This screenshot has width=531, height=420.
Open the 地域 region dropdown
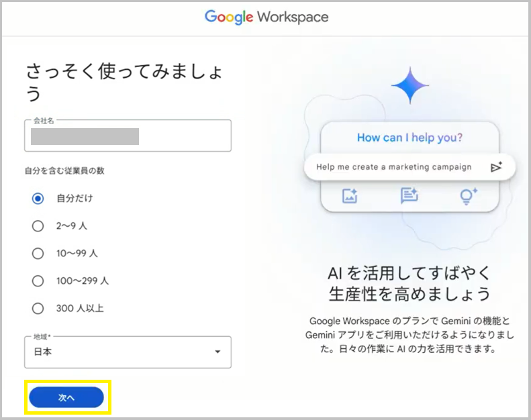pos(128,352)
